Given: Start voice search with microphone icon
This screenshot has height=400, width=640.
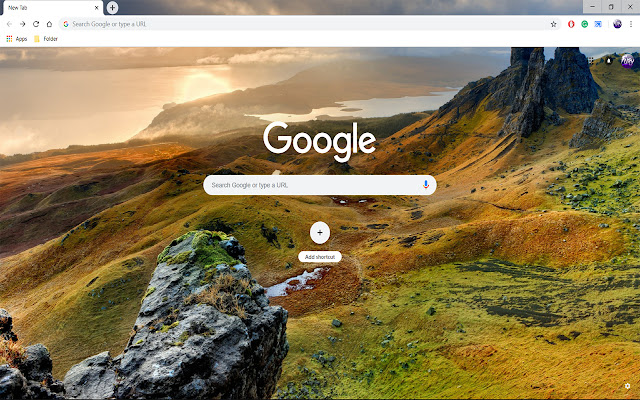Looking at the screenshot, I should pos(426,185).
